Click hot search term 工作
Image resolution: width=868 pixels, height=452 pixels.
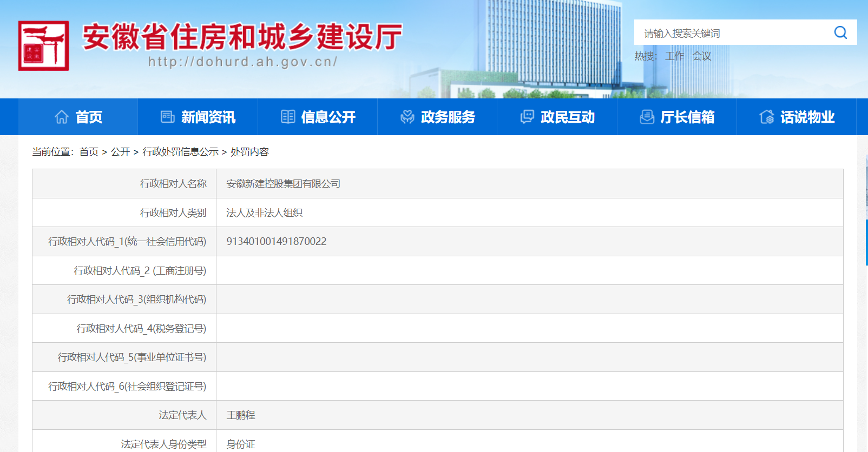[674, 56]
